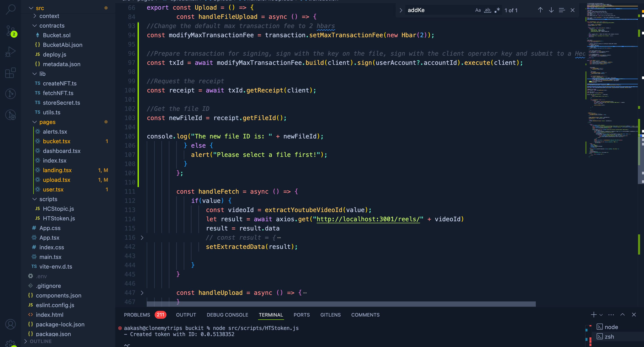
Task: Open main.tsx file
Action: [x=50, y=257]
